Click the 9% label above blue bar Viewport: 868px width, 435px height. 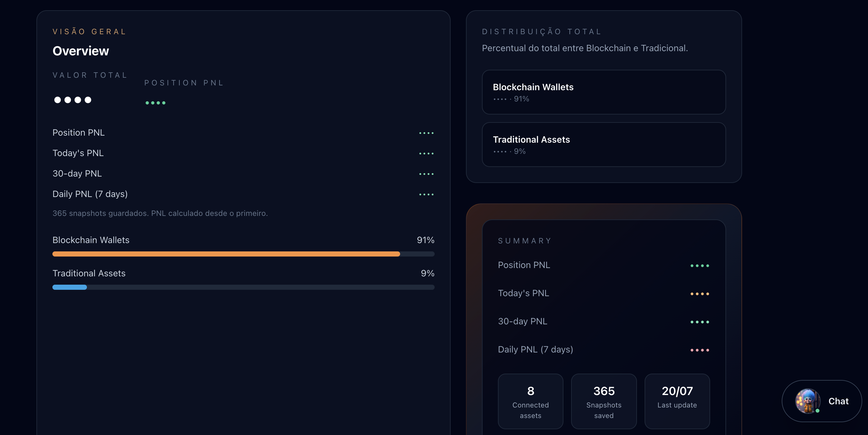tap(428, 273)
